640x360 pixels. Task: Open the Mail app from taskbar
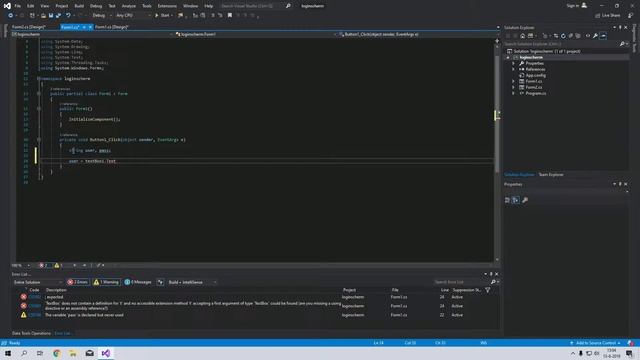pos(89,353)
